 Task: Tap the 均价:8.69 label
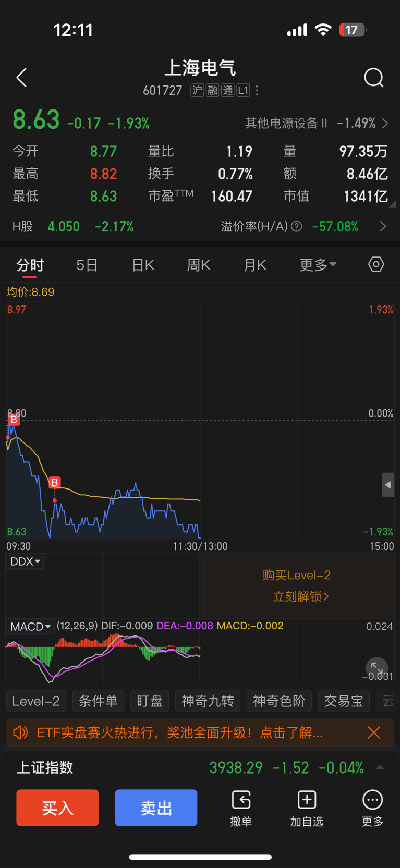pyautogui.click(x=30, y=292)
